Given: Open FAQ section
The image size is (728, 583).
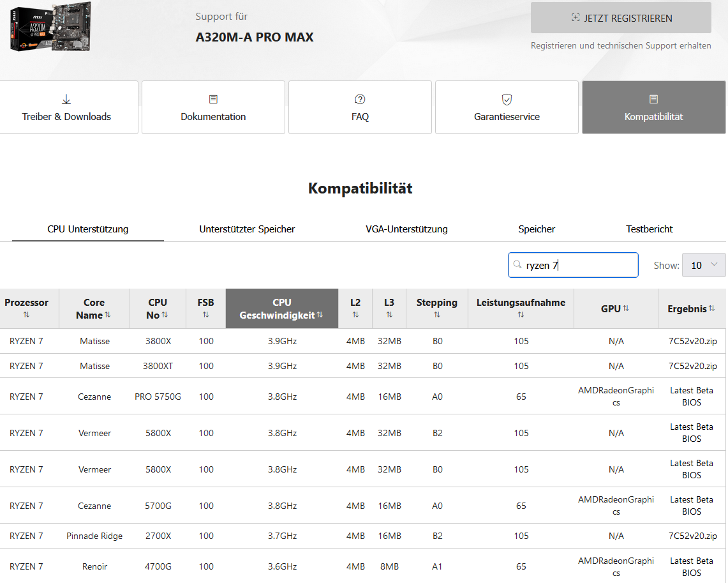Looking at the screenshot, I should point(360,107).
